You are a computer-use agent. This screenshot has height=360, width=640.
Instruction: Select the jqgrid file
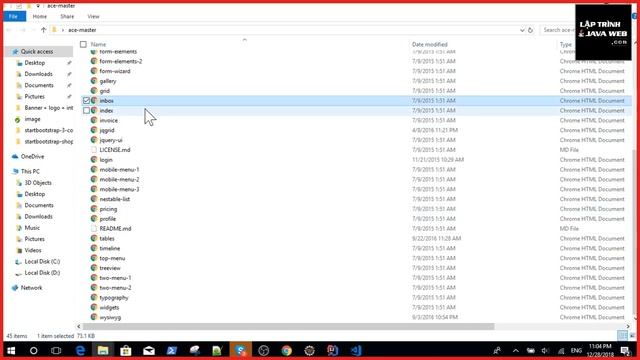[107, 130]
